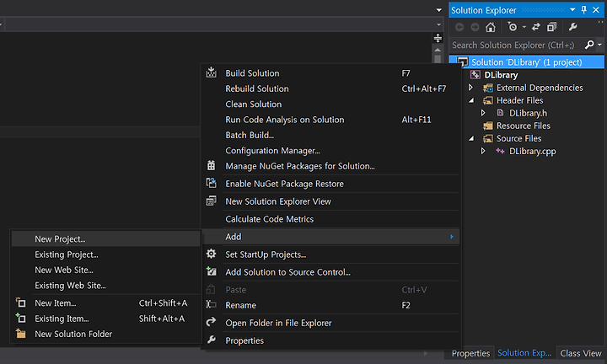Click the Pending Changes Filter clock icon

pos(513,27)
